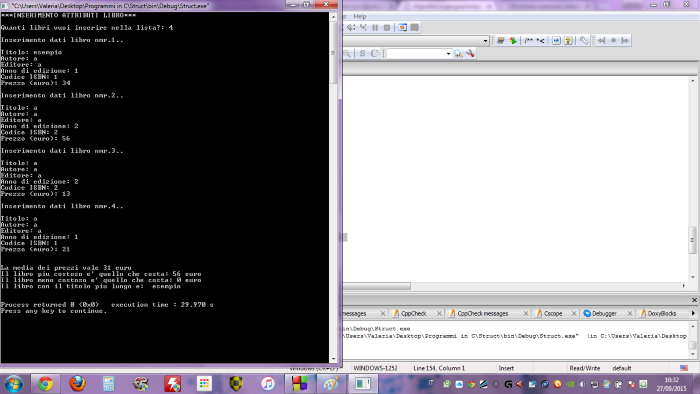The height and width of the screenshot is (394, 700).
Task: Switch to the Code::Blocks taskbar icon
Action: [x=299, y=384]
